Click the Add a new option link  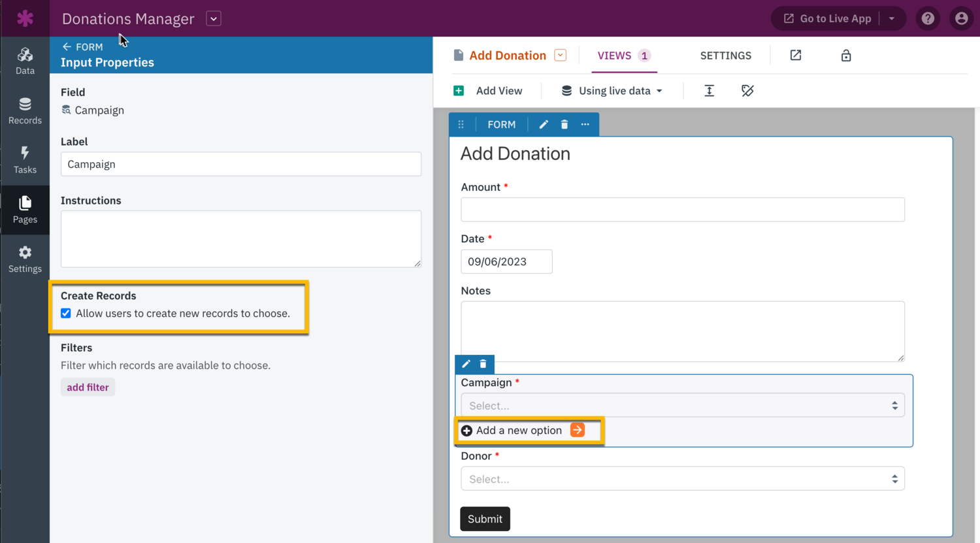tap(519, 431)
